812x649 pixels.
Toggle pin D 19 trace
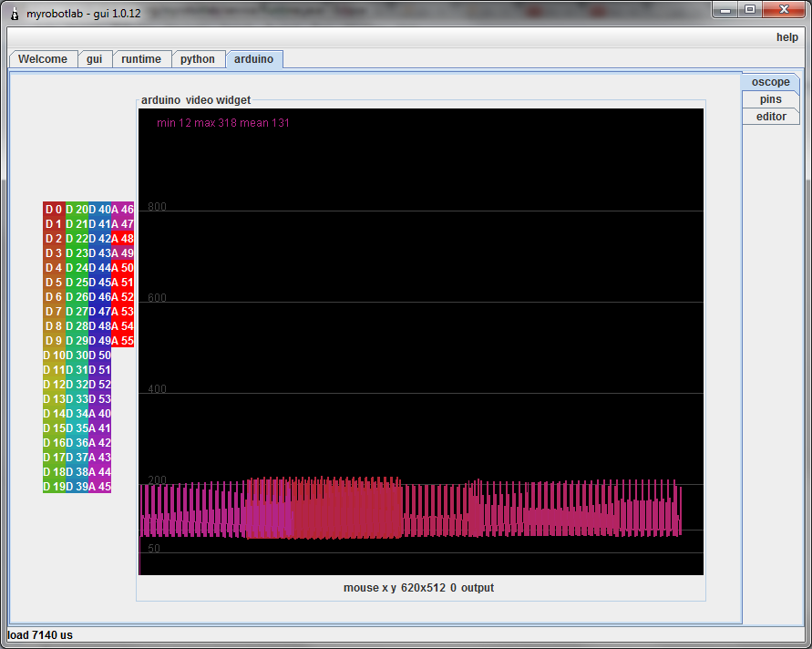click(54, 487)
